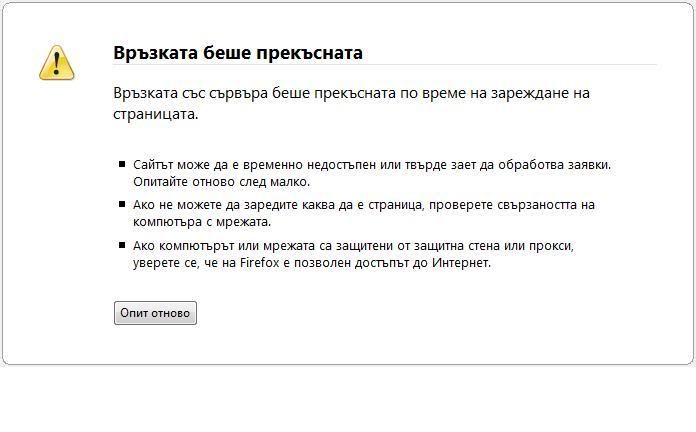Click the square bullet marker before "Ако не можете"
This screenshot has height=432, width=696.
click(x=122, y=205)
